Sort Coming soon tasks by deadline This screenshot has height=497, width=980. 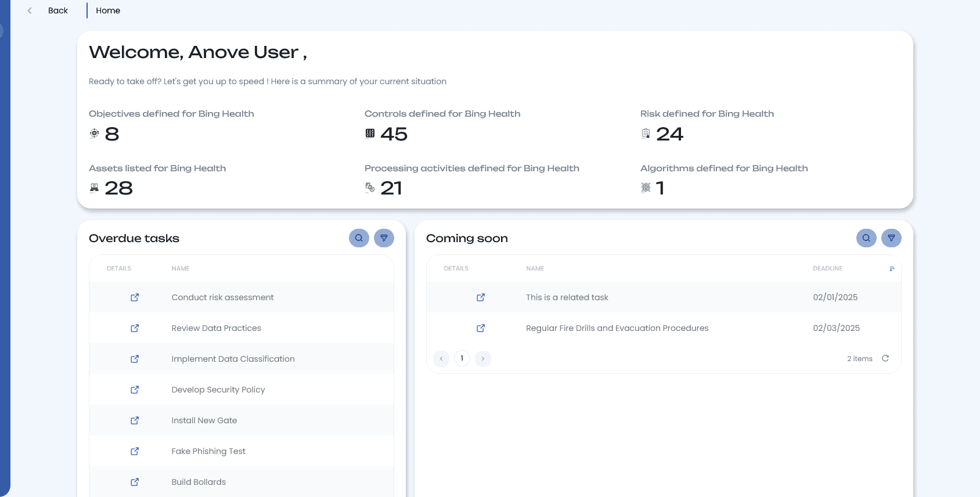(x=892, y=268)
